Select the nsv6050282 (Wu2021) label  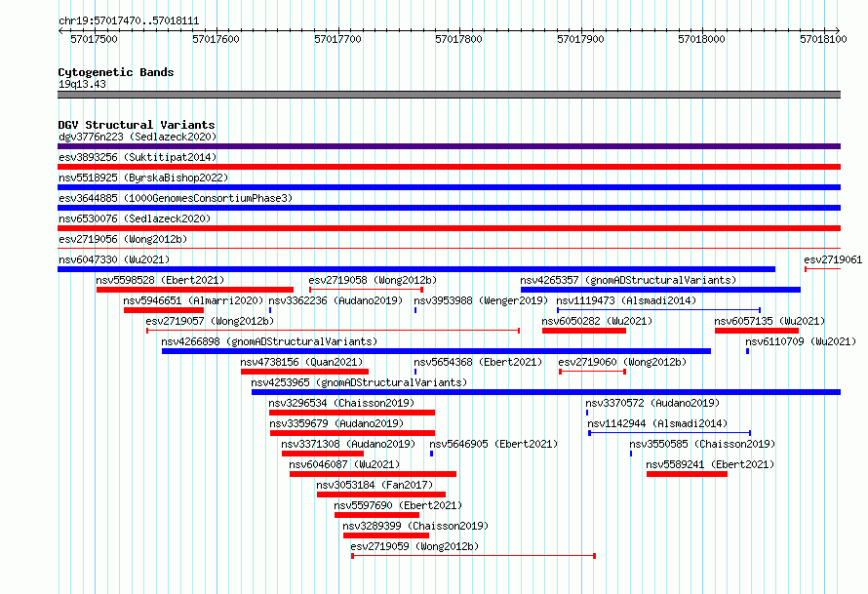(x=597, y=321)
